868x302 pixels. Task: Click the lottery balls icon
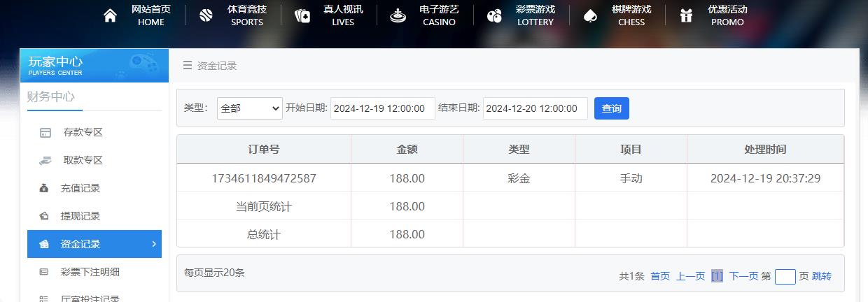tap(494, 16)
